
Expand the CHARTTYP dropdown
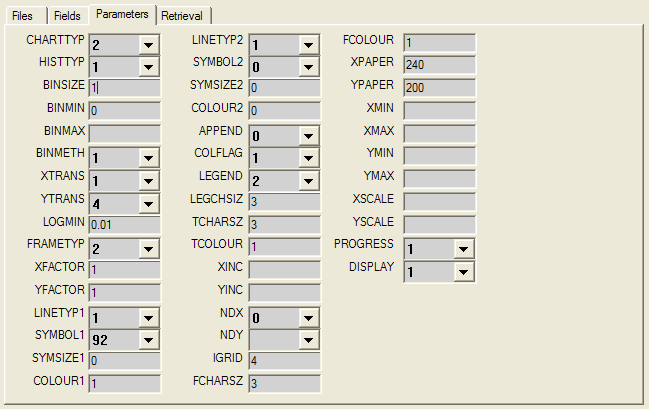pos(149,44)
